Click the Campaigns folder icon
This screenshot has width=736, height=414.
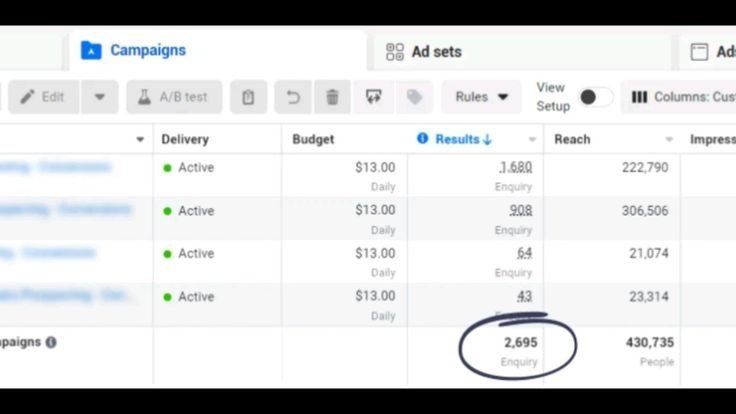pos(91,51)
